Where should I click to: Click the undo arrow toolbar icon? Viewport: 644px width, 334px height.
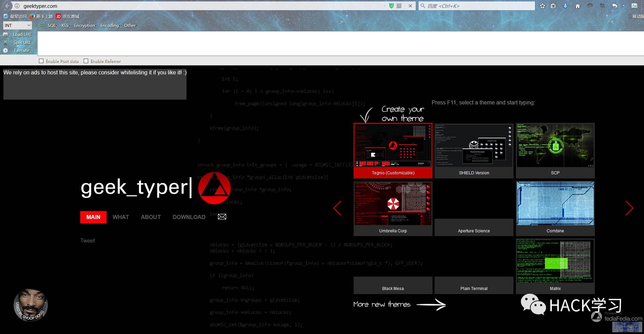(x=615, y=6)
